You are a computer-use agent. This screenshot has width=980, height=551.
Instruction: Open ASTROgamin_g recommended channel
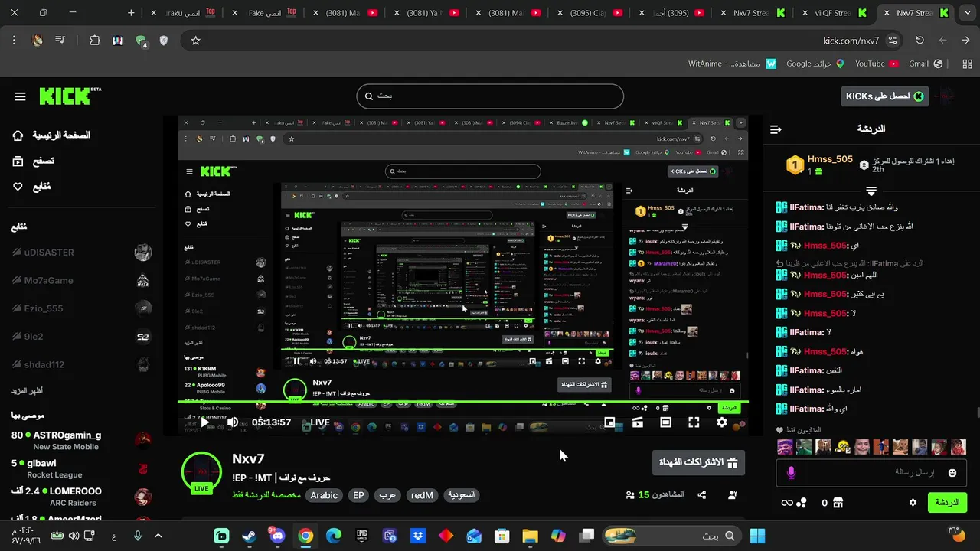81,440
